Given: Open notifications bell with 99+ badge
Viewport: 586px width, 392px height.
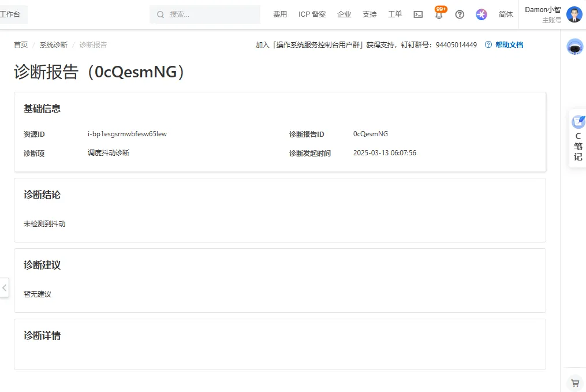Looking at the screenshot, I should (439, 13).
